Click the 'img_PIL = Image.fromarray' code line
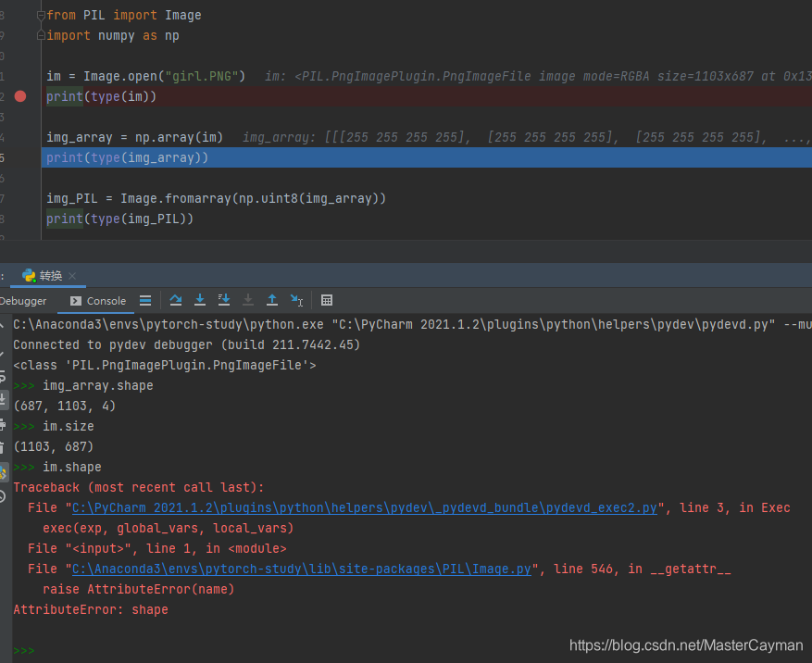Screen dimensions: 812x663 pos(216,198)
